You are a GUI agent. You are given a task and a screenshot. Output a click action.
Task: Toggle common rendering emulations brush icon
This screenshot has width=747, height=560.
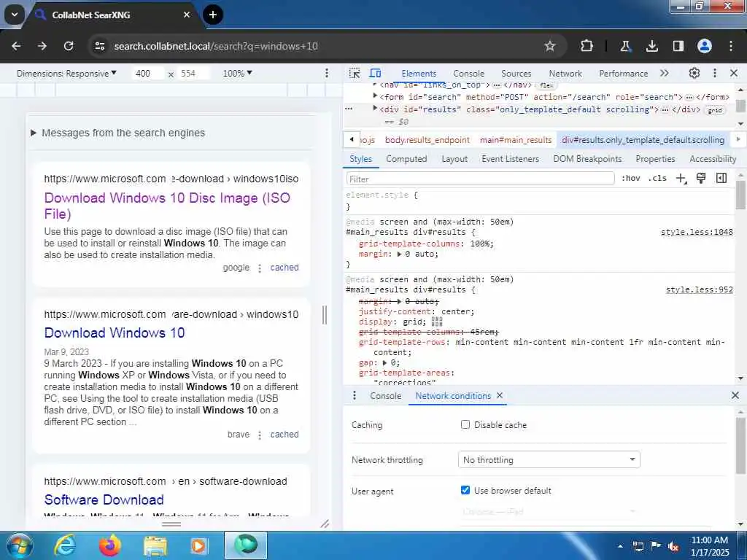coord(701,179)
